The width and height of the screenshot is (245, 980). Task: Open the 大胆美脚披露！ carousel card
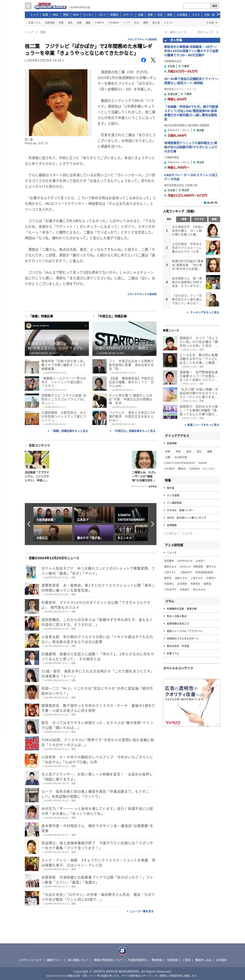point(52,514)
